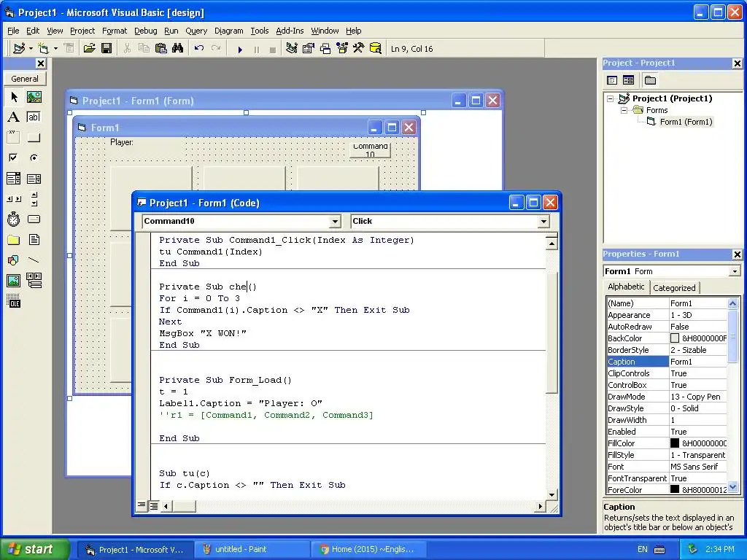Click the Project Explorer toolbar icon
Viewport: 747px width, 560px height.
[x=292, y=49]
